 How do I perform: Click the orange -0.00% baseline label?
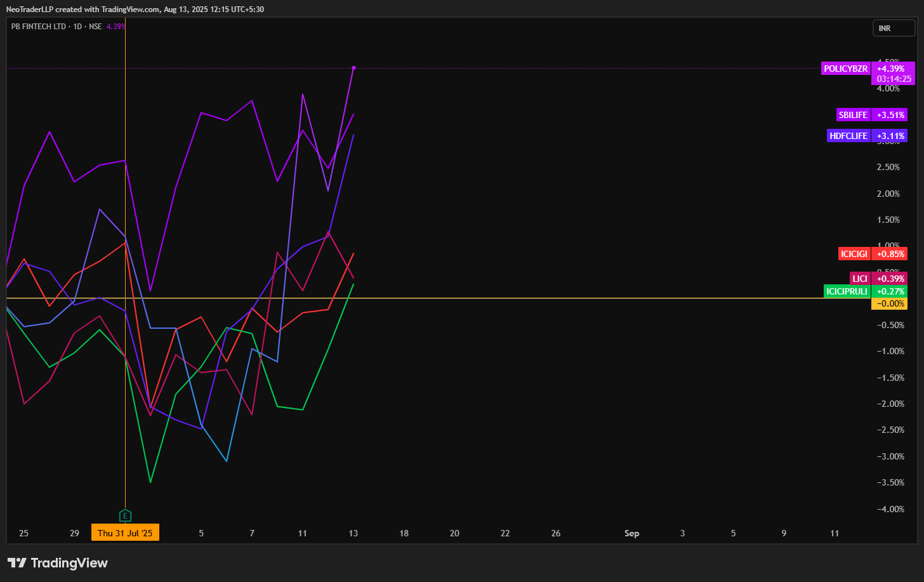[x=890, y=304]
